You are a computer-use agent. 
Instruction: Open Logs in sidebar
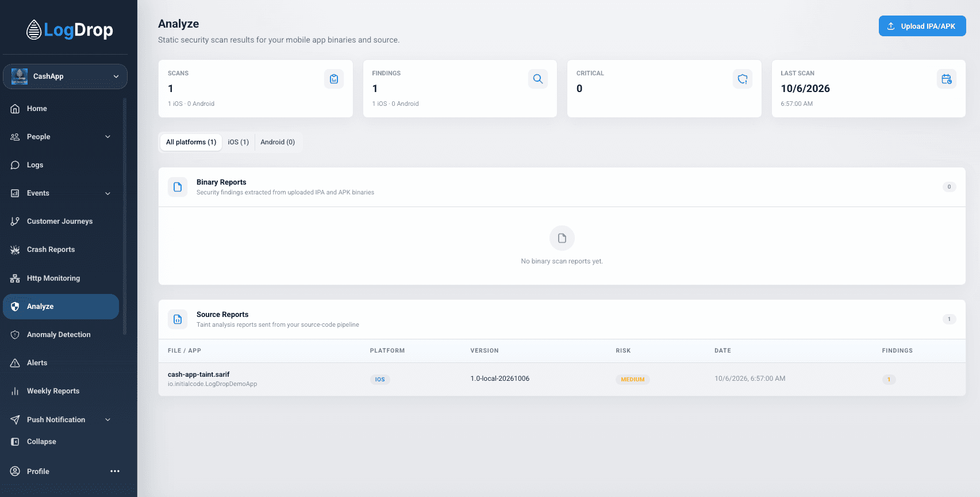pyautogui.click(x=60, y=165)
